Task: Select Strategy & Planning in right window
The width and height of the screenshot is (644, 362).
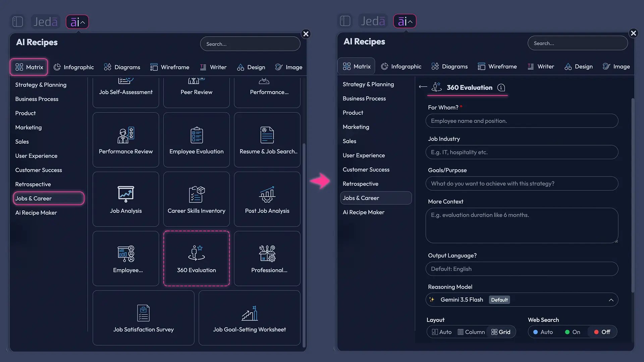Action: 368,84
